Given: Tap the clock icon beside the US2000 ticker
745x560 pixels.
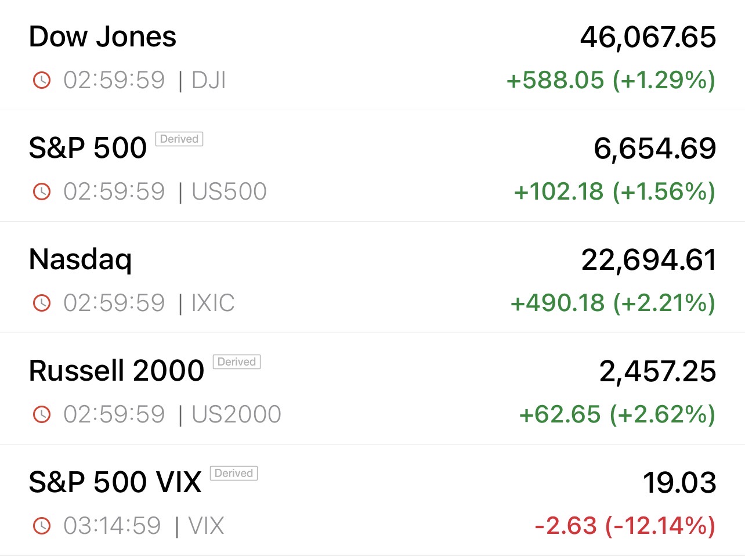Looking at the screenshot, I should (42, 414).
